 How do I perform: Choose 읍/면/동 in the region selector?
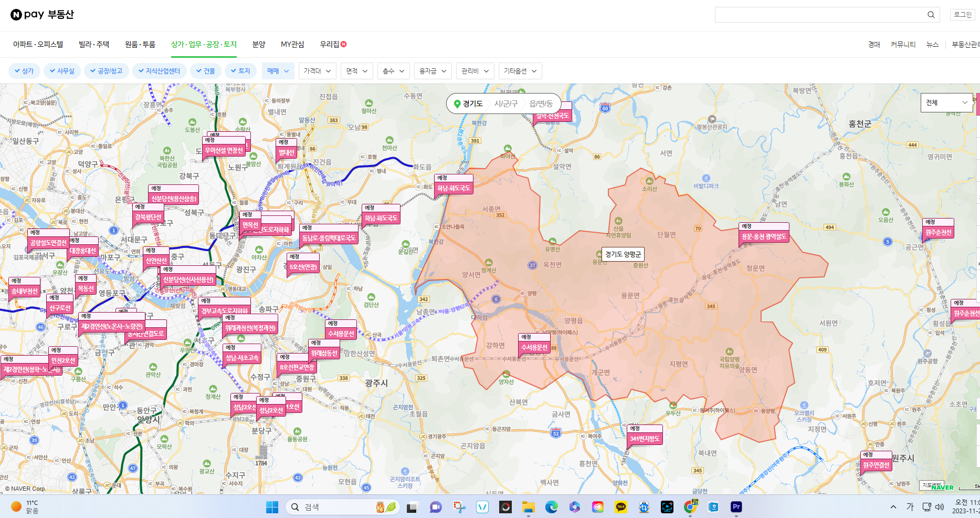[541, 104]
